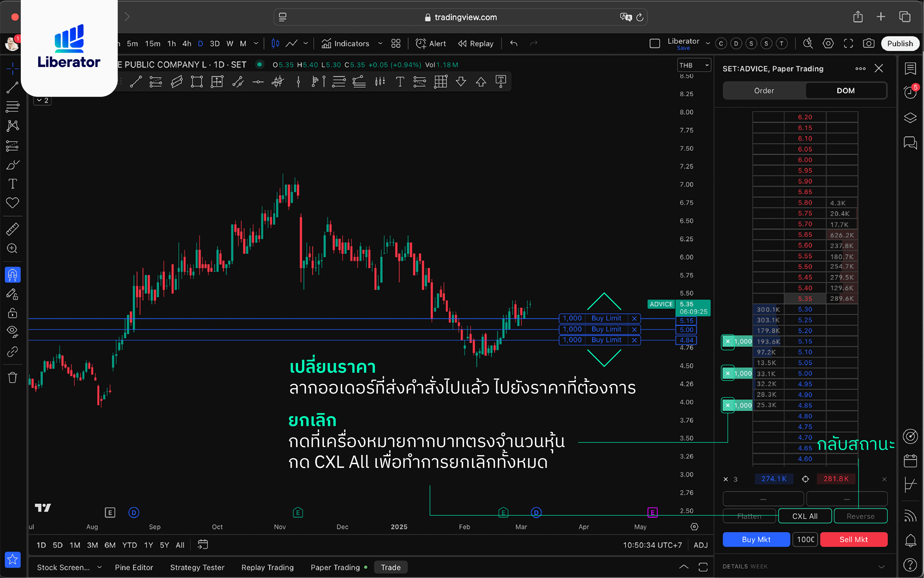Open the chats panel icon
This screenshot has width=924, height=578.
910,142
